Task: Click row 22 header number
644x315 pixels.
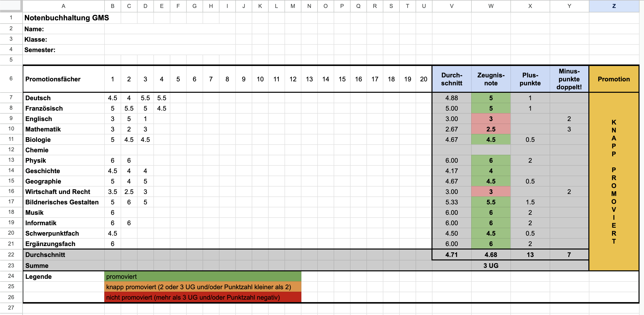Action: coord(11,254)
